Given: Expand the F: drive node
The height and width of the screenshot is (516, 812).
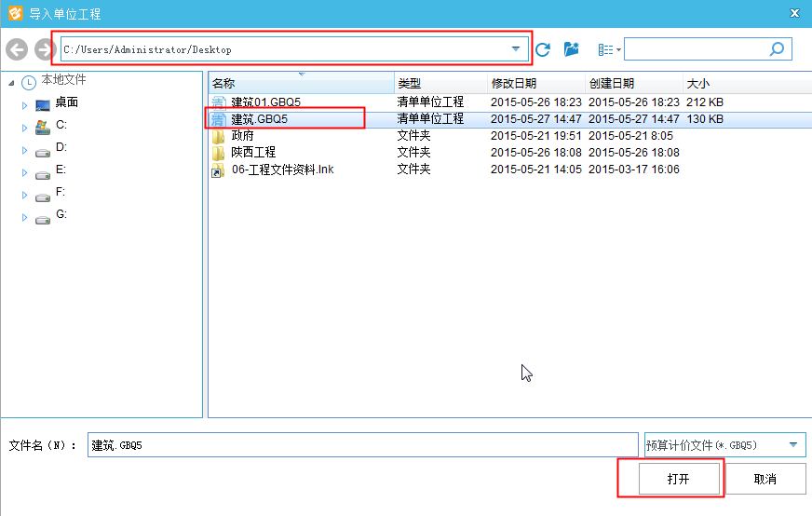Looking at the screenshot, I should click(24, 195).
